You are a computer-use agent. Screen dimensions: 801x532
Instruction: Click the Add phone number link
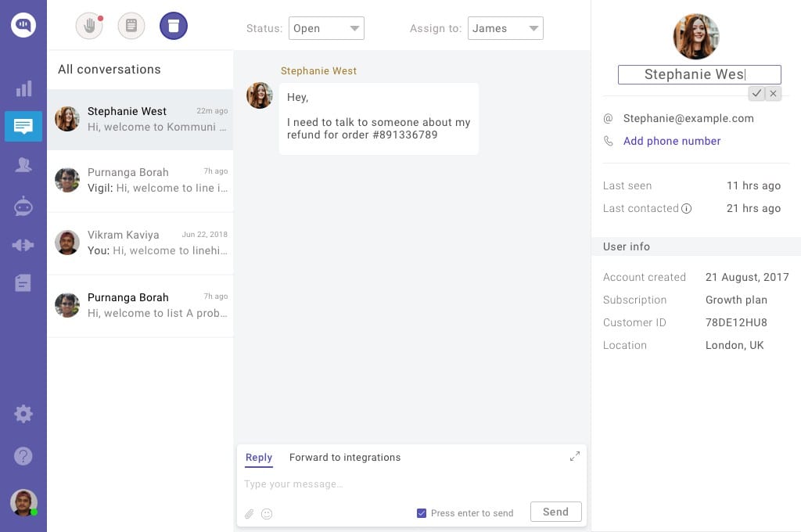click(x=671, y=141)
